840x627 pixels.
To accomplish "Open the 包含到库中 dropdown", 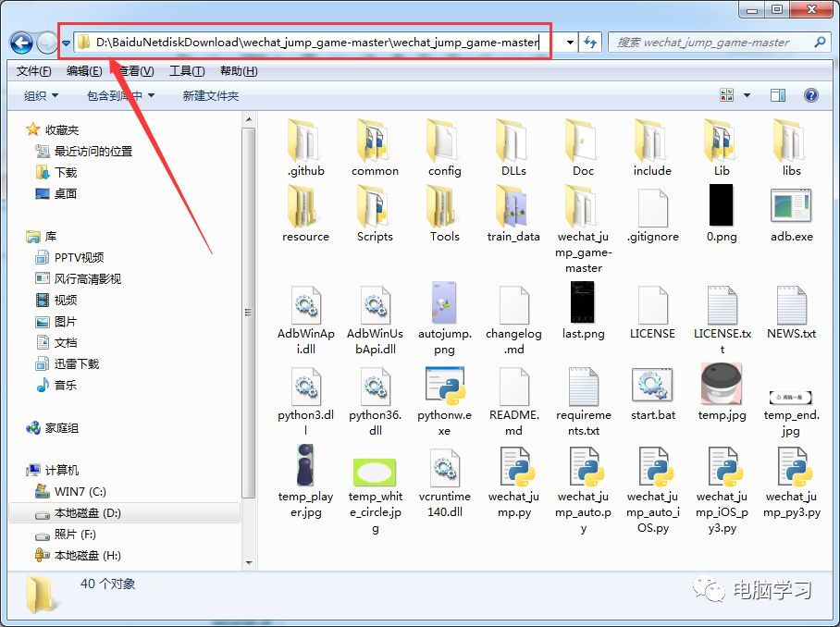I will click(x=120, y=96).
